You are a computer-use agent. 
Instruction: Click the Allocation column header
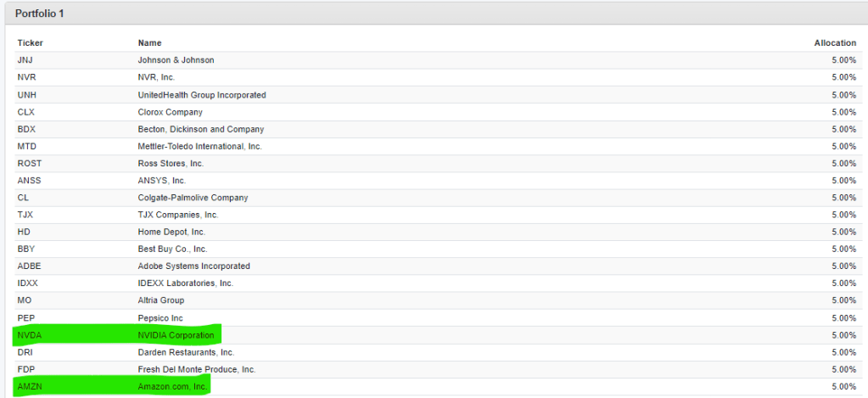834,42
